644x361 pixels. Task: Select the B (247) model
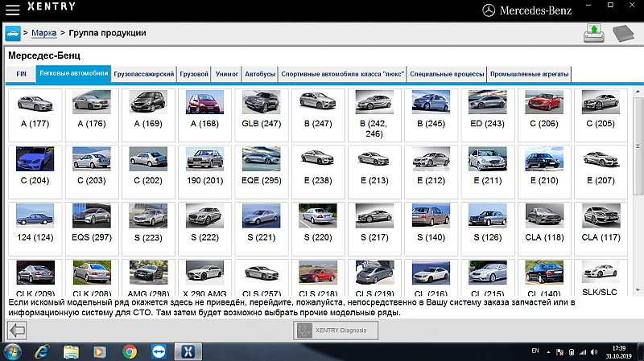coord(318,115)
